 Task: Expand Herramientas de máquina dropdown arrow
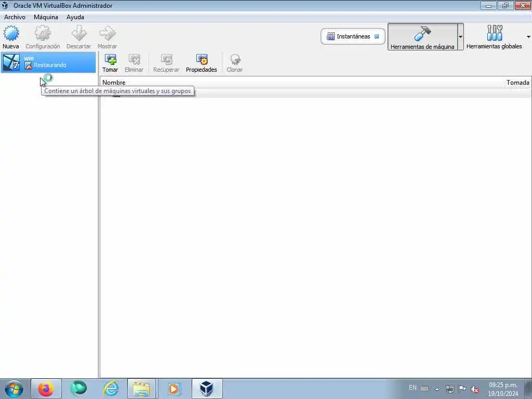[460, 37]
